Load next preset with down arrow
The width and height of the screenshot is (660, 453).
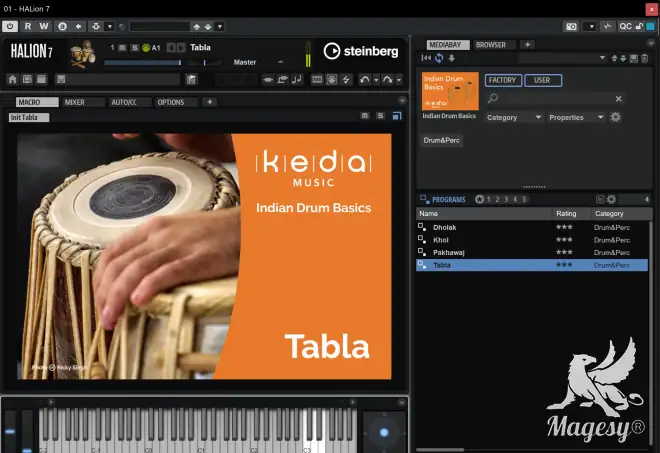[208, 27]
